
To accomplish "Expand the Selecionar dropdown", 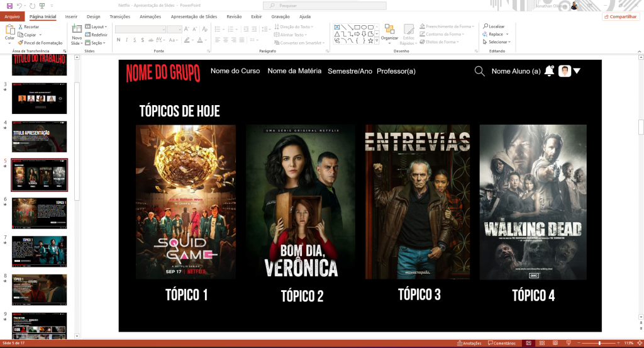I will click(497, 42).
